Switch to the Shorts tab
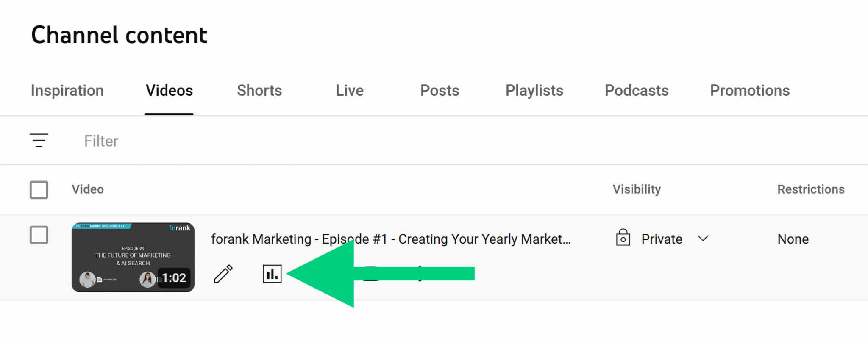 tap(259, 90)
